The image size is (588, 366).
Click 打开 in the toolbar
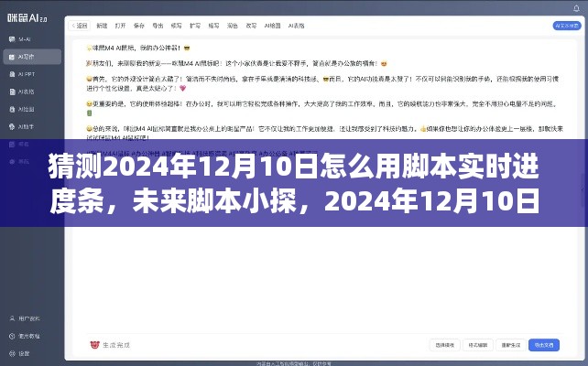click(120, 26)
